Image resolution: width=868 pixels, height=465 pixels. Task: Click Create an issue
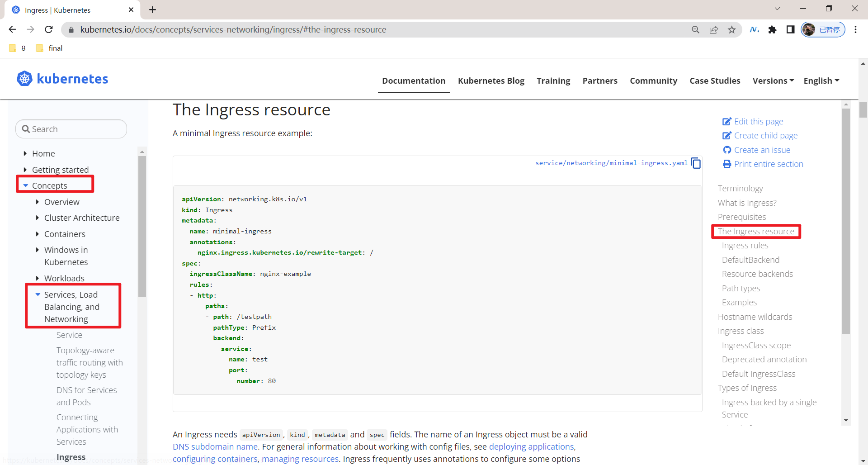(x=756, y=150)
